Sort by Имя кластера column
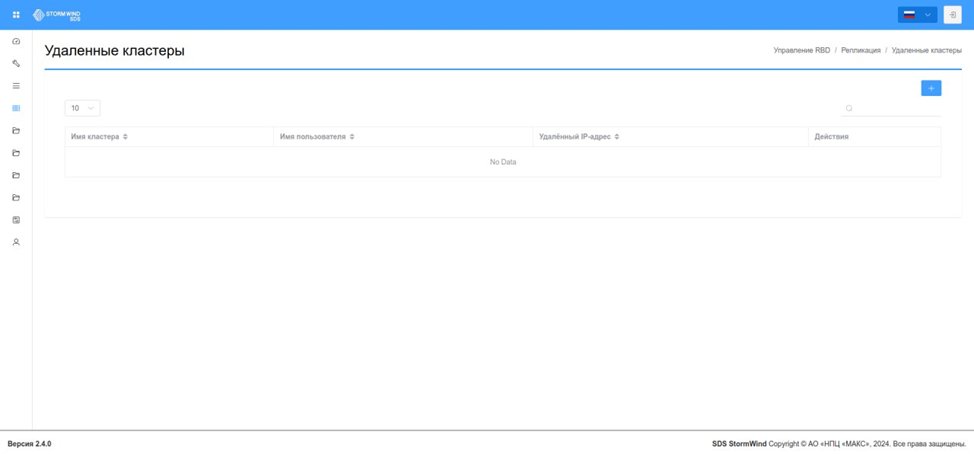 tap(99, 137)
